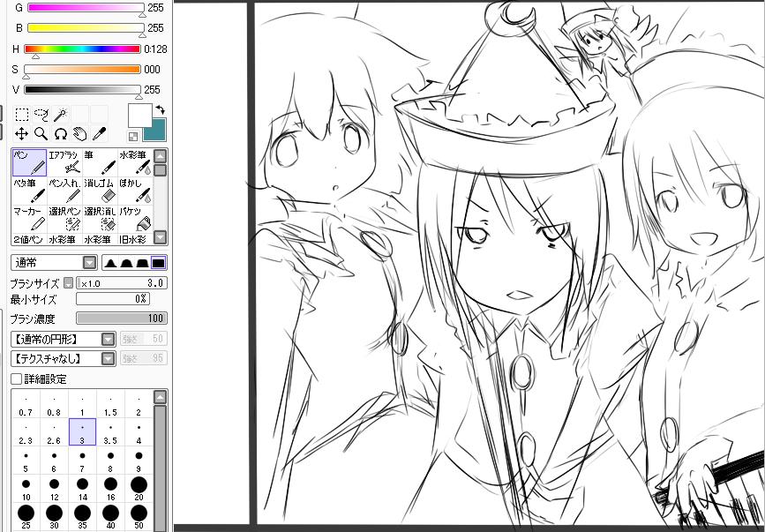The width and height of the screenshot is (765, 532).
Task: Choose the 水彩筆 tool in the top tool row
Action: (x=135, y=163)
